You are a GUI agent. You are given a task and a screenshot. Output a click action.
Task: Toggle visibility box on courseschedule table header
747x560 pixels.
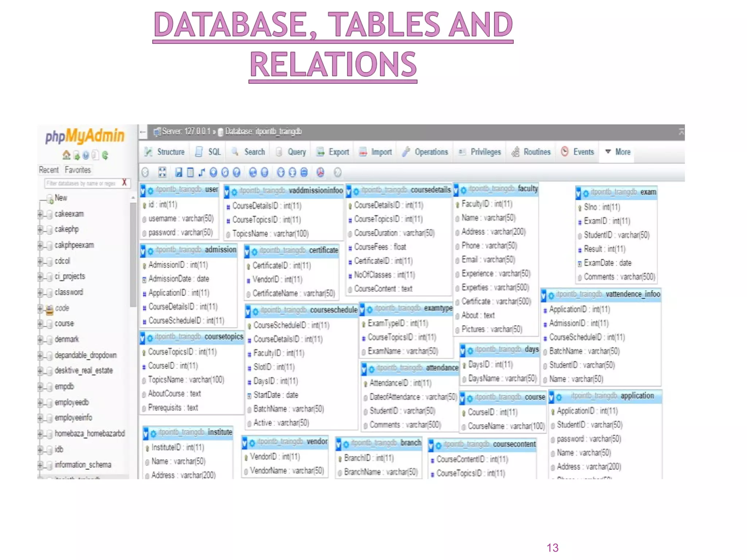(248, 311)
